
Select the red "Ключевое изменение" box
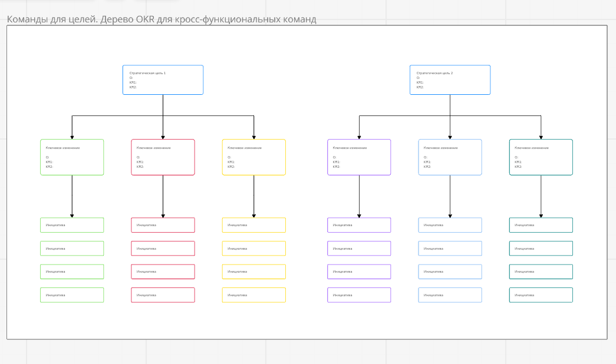(163, 157)
